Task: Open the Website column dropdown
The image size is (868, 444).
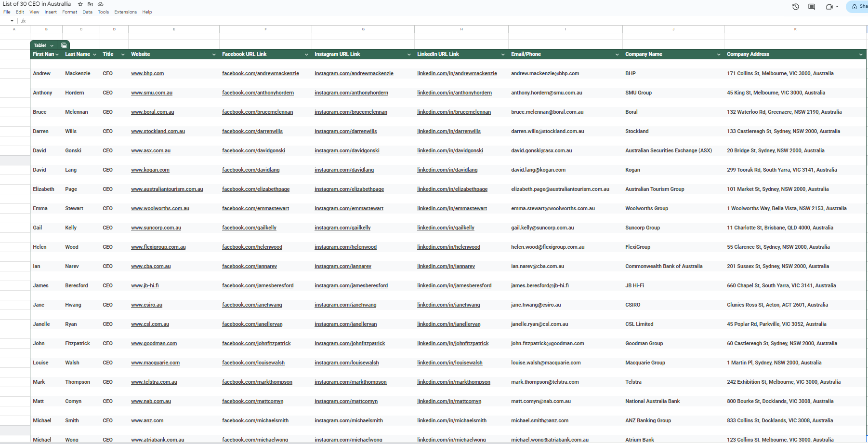Action: 214,54
